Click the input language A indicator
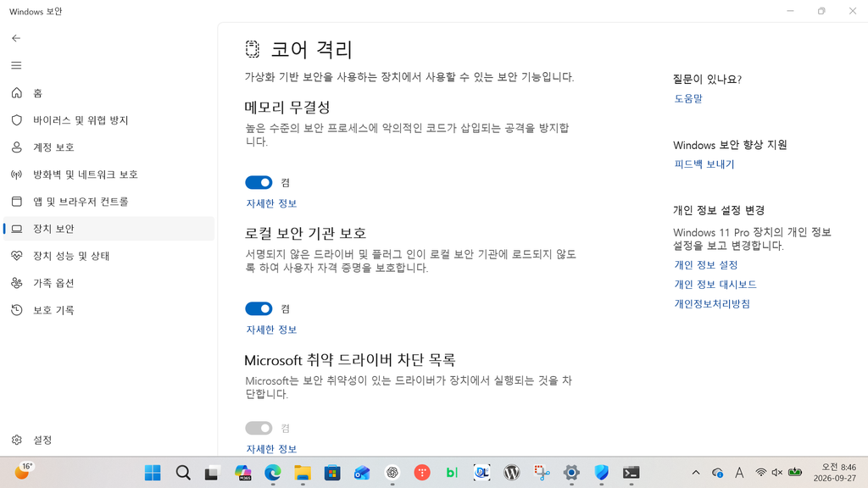Screen dimensions: 868x488 pos(739,473)
